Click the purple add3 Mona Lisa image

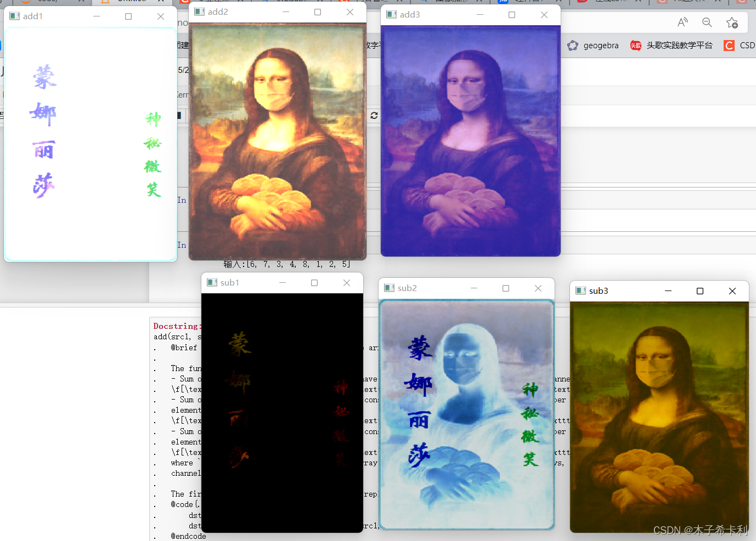tap(471, 141)
